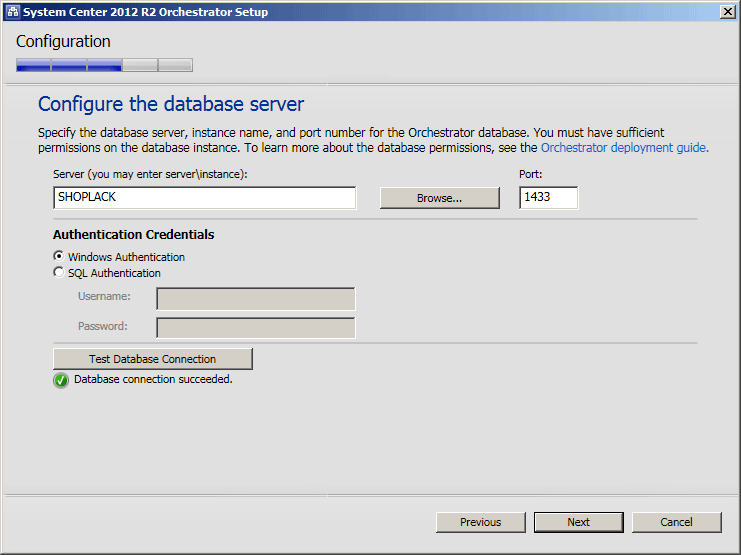
Task: Click the 'SQL Authentication' label text
Action: [x=114, y=273]
